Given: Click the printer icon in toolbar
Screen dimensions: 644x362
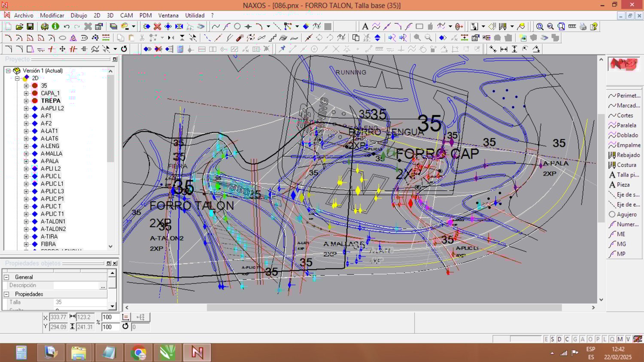Looking at the screenshot, I should (x=583, y=27).
